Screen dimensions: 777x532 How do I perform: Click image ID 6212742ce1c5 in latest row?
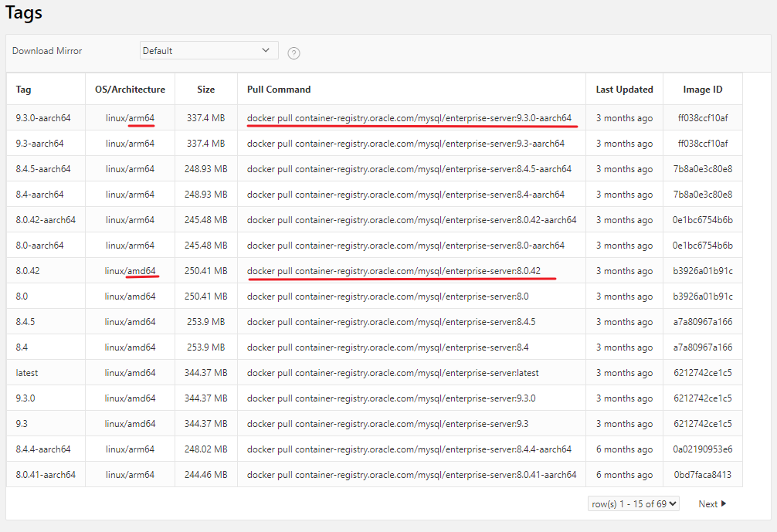coord(703,373)
